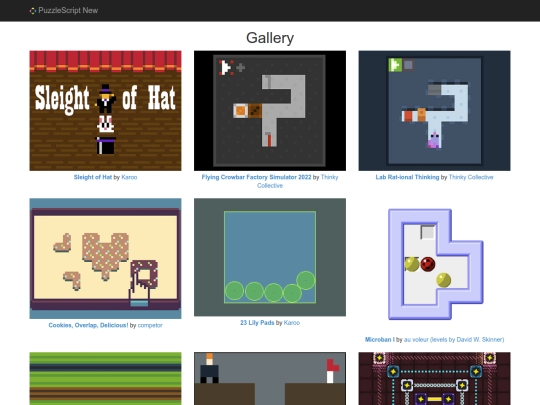
Task: Open the 23 Lily Pads thumbnail
Action: coord(270,257)
